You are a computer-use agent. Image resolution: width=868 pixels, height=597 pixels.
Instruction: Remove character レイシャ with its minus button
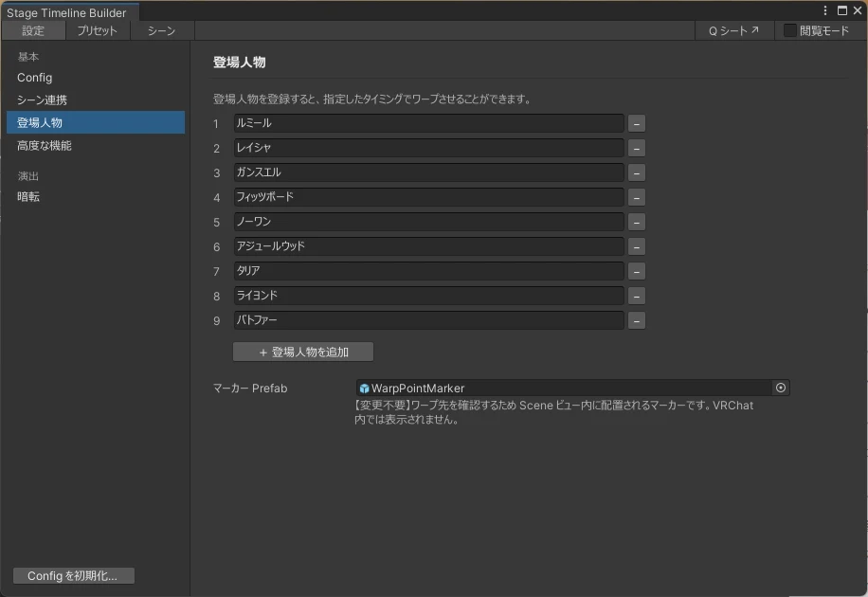point(637,148)
